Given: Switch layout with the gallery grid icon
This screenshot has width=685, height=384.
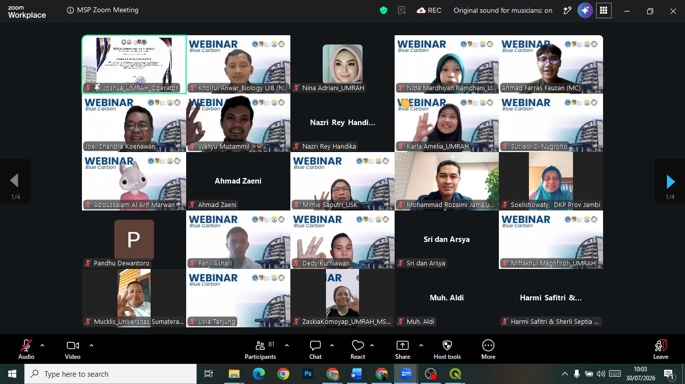Looking at the screenshot, I should [603, 10].
